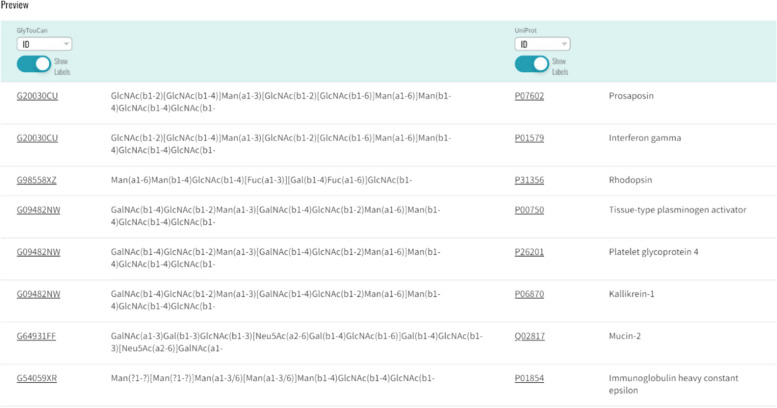Screen dimensions: 777x408
Task: Toggle the GlyTouCan Show Labels switch
Action: point(33,64)
